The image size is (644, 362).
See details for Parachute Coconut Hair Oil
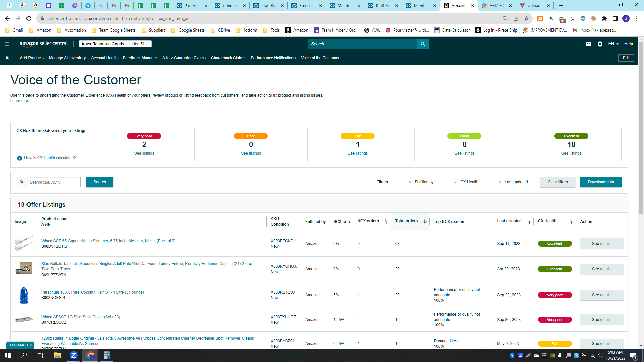click(601, 295)
